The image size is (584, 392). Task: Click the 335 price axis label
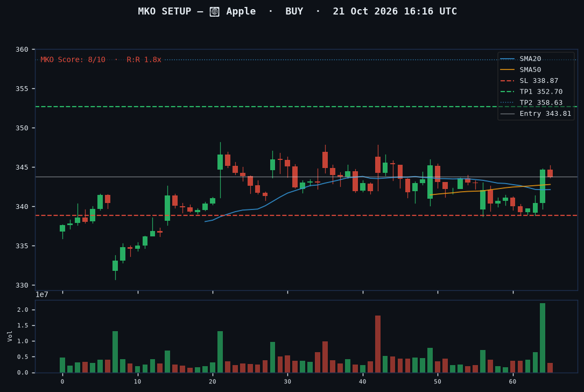(22, 246)
